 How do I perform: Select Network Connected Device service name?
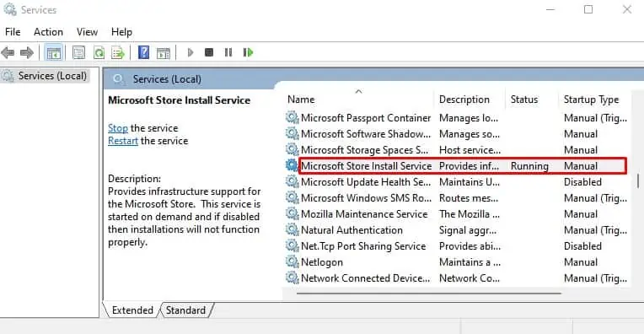(366, 278)
